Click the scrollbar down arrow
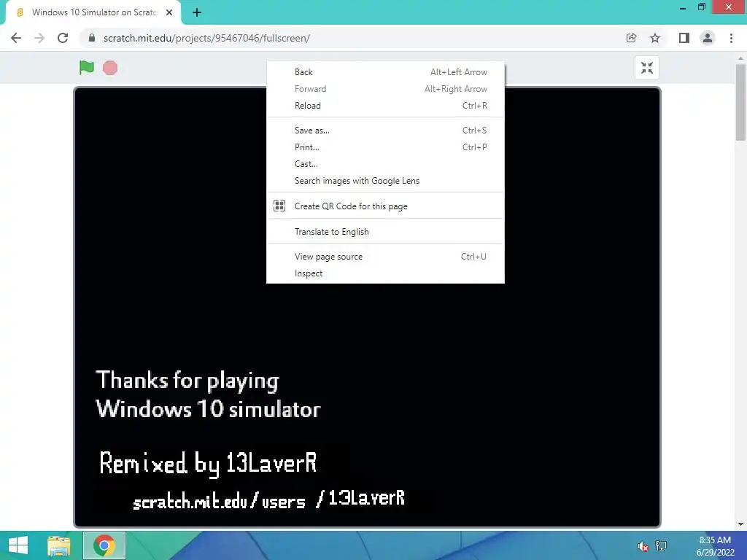747x560 pixels. click(x=740, y=524)
